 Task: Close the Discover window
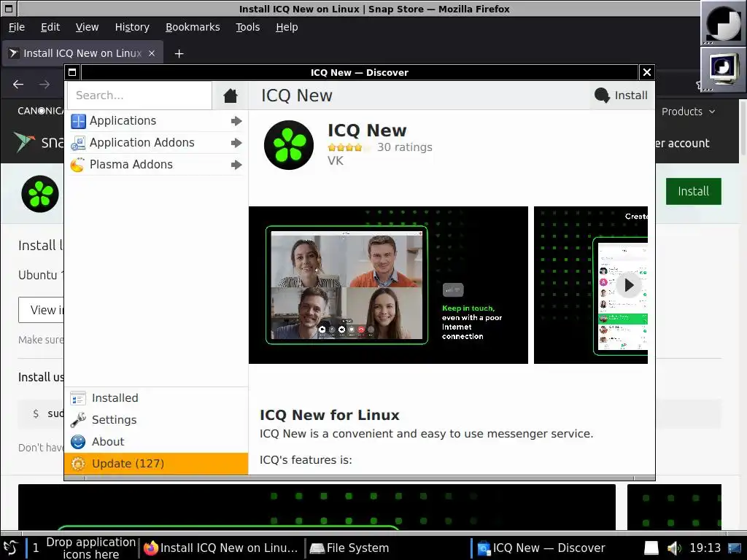(647, 72)
